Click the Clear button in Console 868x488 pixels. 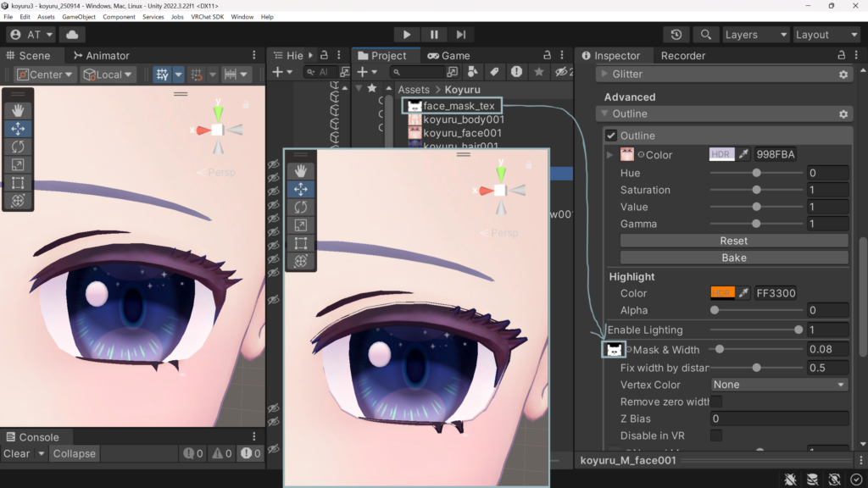tap(17, 454)
